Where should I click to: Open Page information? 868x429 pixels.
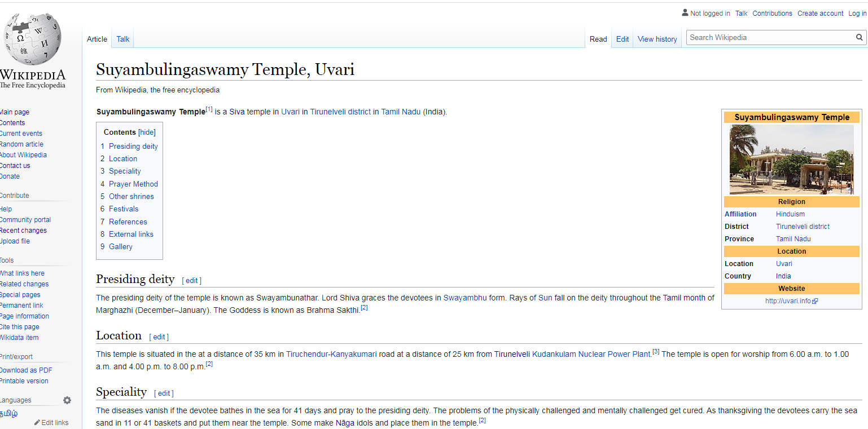(24, 316)
